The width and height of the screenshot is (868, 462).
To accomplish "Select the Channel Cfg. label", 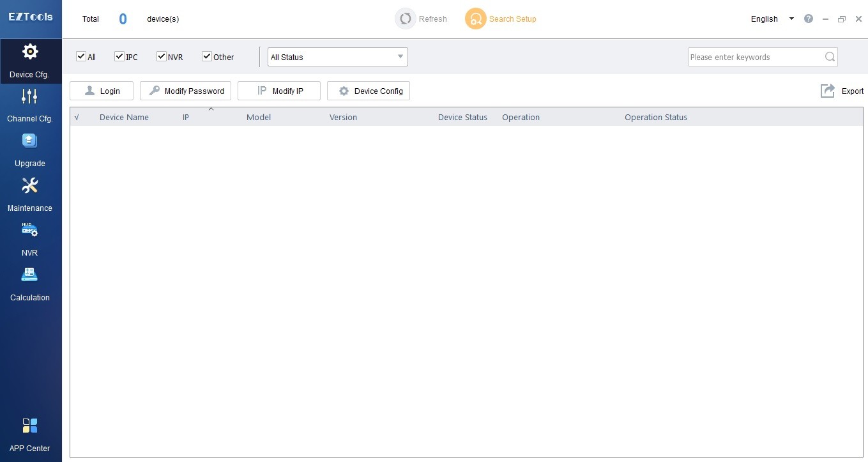I will 30,119.
